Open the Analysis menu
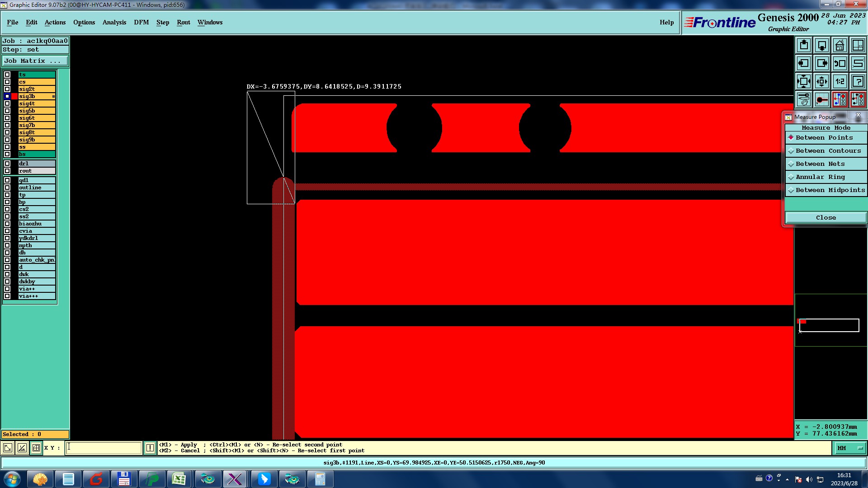 click(x=114, y=22)
